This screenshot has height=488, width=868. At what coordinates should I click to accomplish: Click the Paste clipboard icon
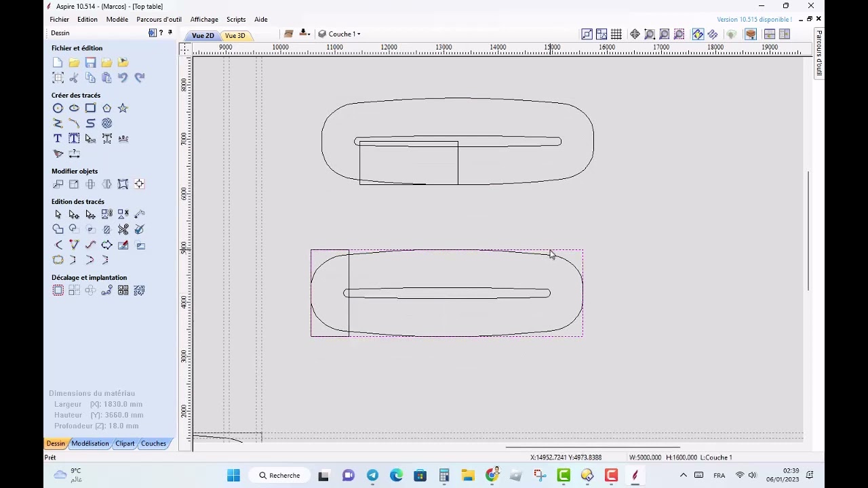tap(106, 78)
